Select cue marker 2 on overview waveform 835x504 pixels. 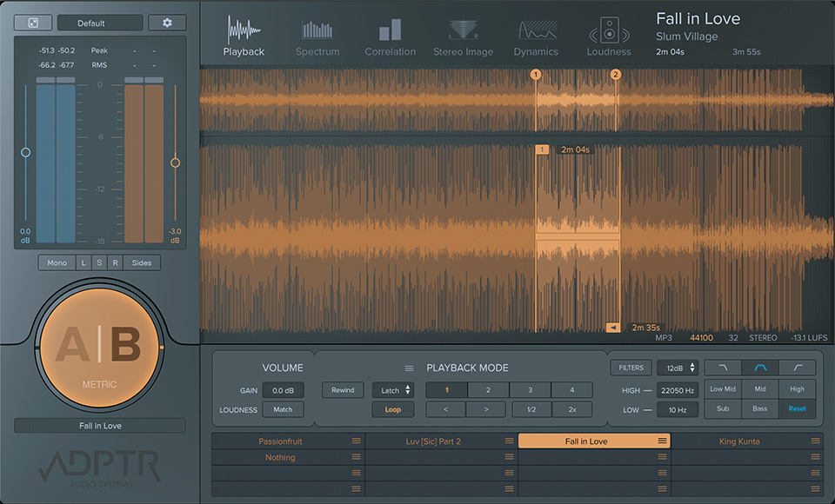coord(616,75)
